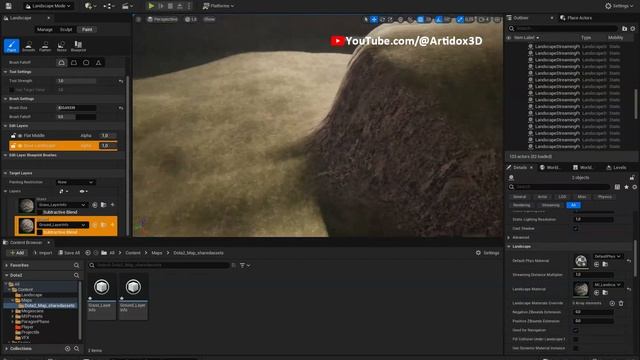This screenshot has width=640, height=360.
Task: Toggle Used for Navigation checkbox
Action: coord(576,330)
